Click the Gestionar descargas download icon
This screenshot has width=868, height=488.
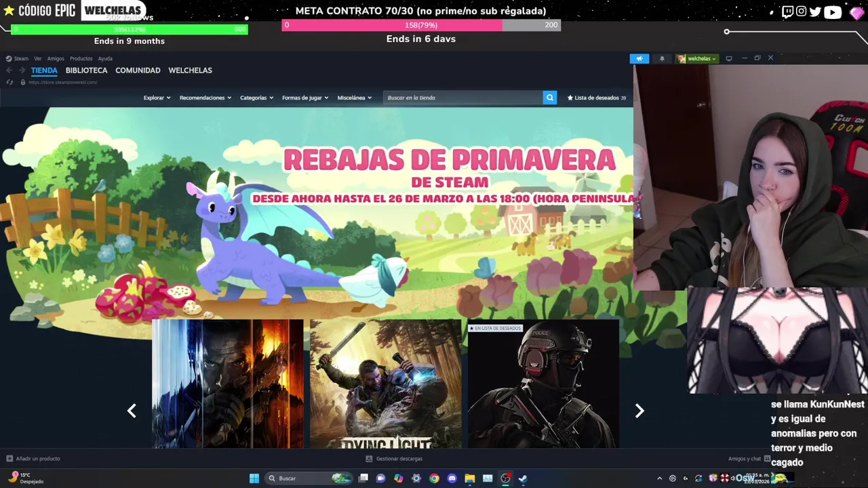pos(370,459)
